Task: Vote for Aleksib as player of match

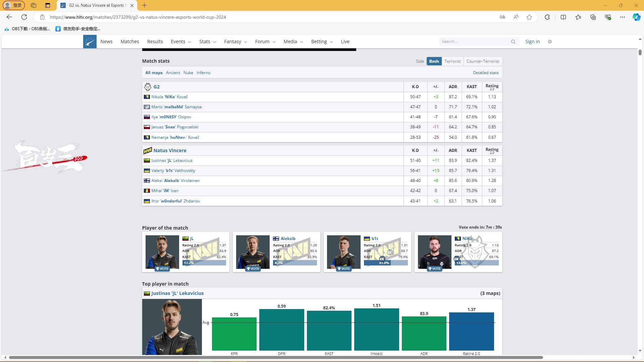Action: click(x=253, y=269)
